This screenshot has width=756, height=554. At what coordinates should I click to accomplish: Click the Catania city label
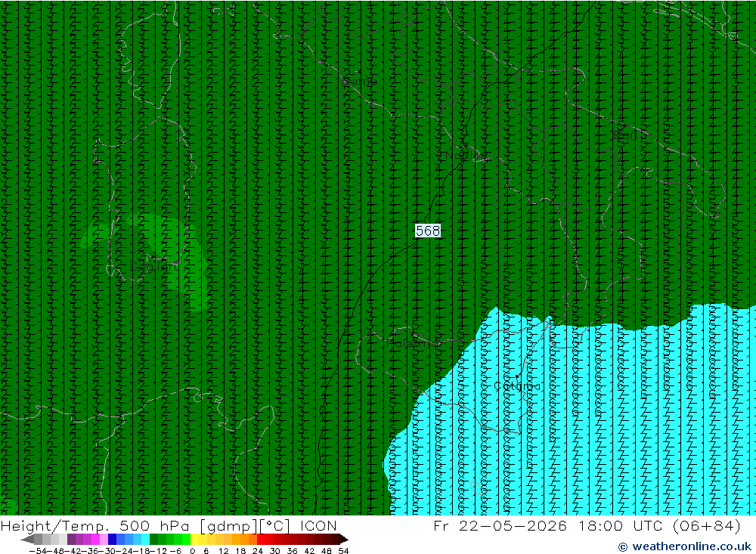(x=517, y=386)
